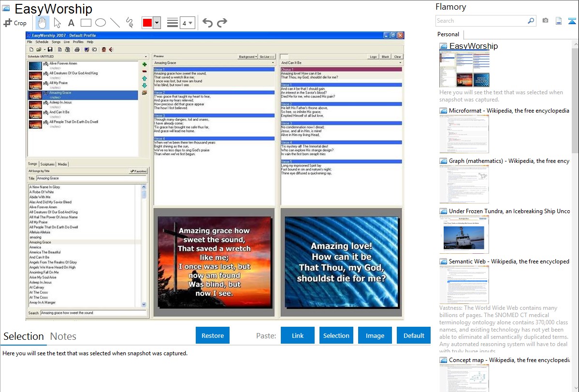Click the camera capture icon

coord(545,21)
